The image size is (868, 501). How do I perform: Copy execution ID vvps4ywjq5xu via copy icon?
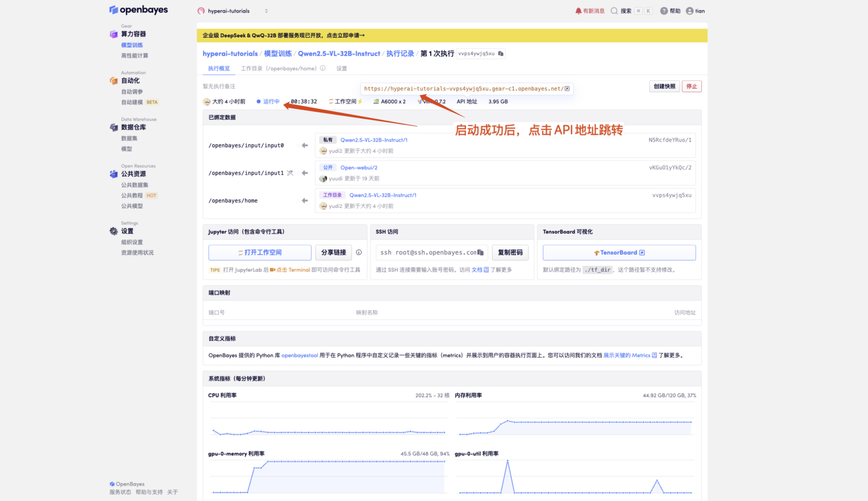coord(501,53)
